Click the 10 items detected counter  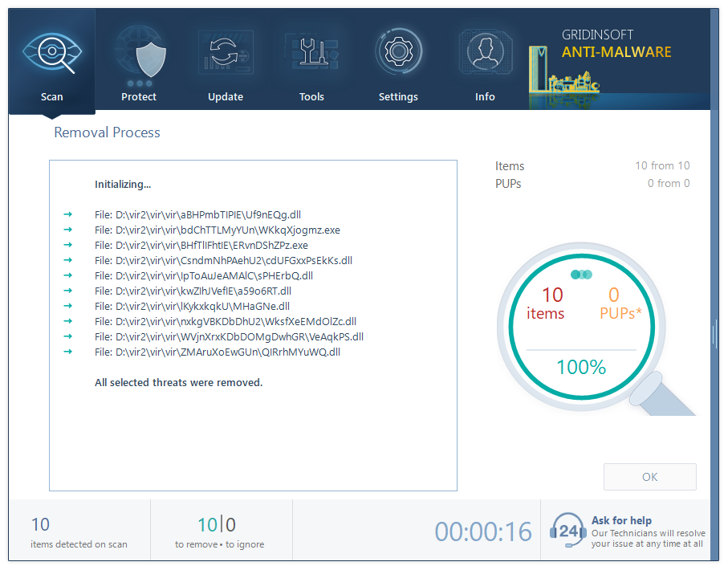click(40, 525)
